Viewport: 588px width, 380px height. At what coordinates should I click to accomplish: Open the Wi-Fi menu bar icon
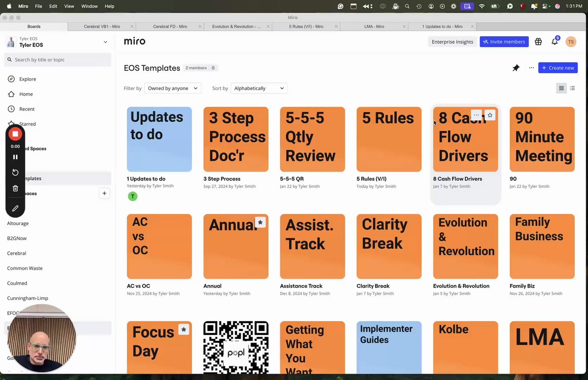[482, 6]
